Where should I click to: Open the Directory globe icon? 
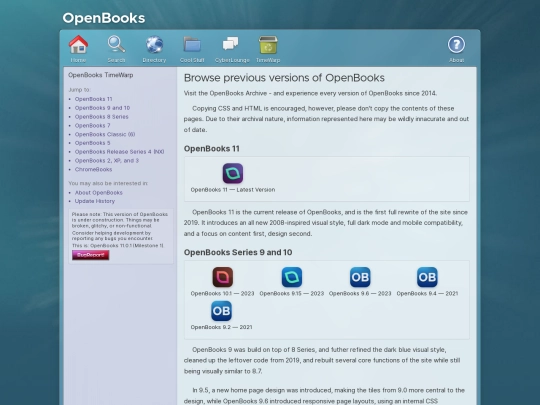(x=154, y=44)
